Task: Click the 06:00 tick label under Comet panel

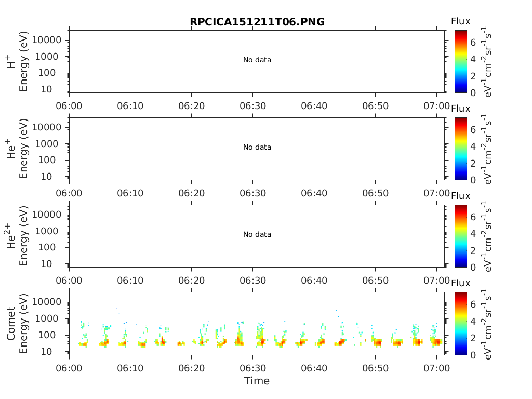Action: [x=69, y=368]
